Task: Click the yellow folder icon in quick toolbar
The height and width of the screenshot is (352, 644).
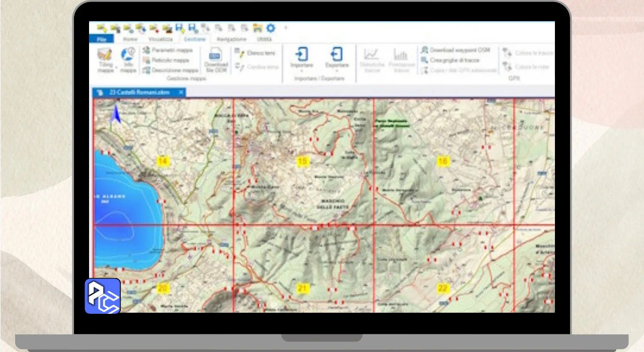Action: click(x=258, y=28)
